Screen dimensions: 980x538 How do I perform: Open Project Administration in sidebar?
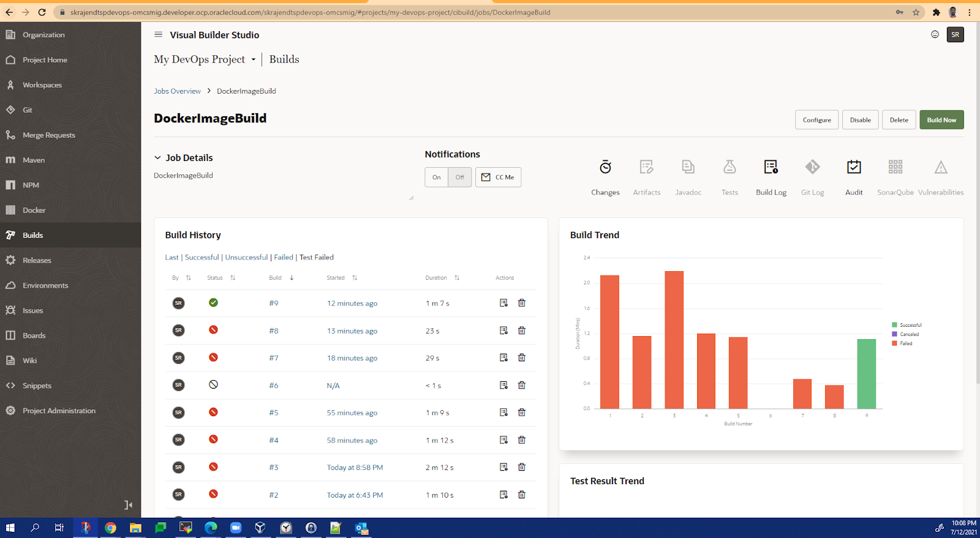coord(70,411)
